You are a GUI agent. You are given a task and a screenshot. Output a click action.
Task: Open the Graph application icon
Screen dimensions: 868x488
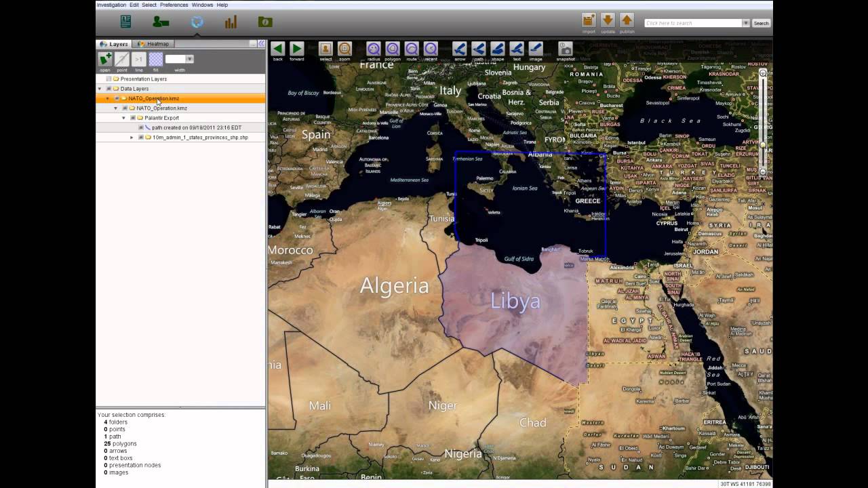pos(161,22)
